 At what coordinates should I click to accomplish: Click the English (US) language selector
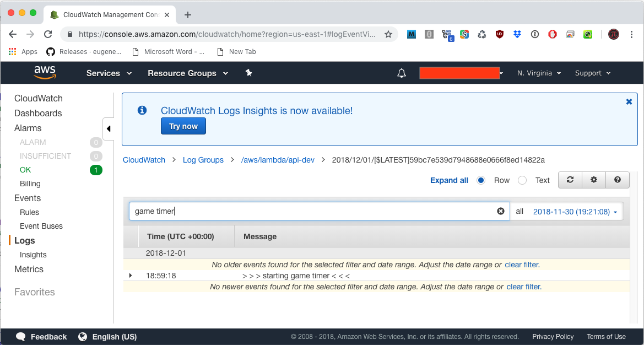[x=115, y=337]
